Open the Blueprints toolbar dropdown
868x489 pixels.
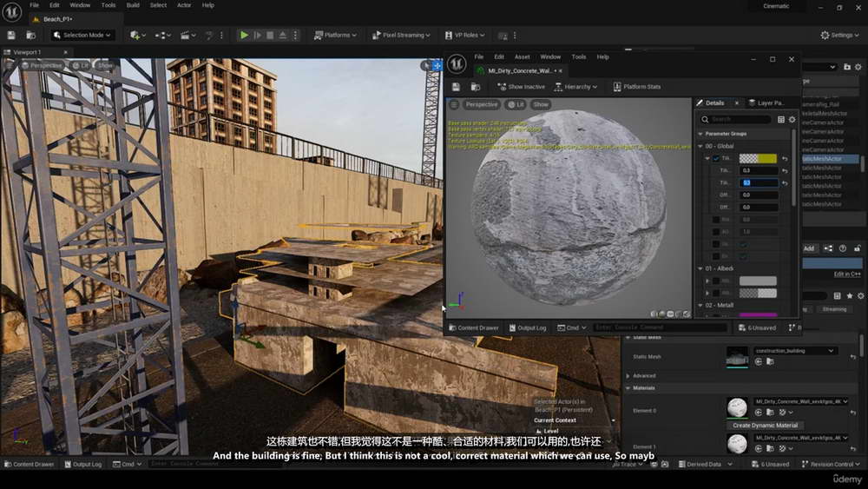coord(162,35)
